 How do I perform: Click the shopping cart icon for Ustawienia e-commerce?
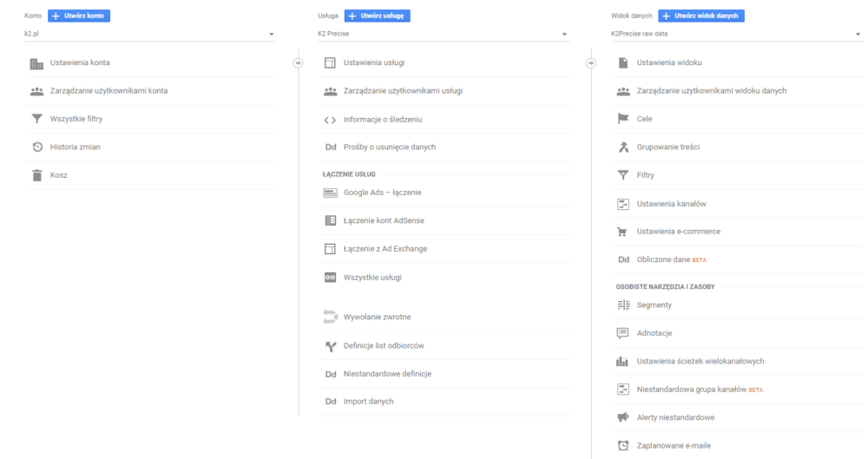(x=622, y=232)
